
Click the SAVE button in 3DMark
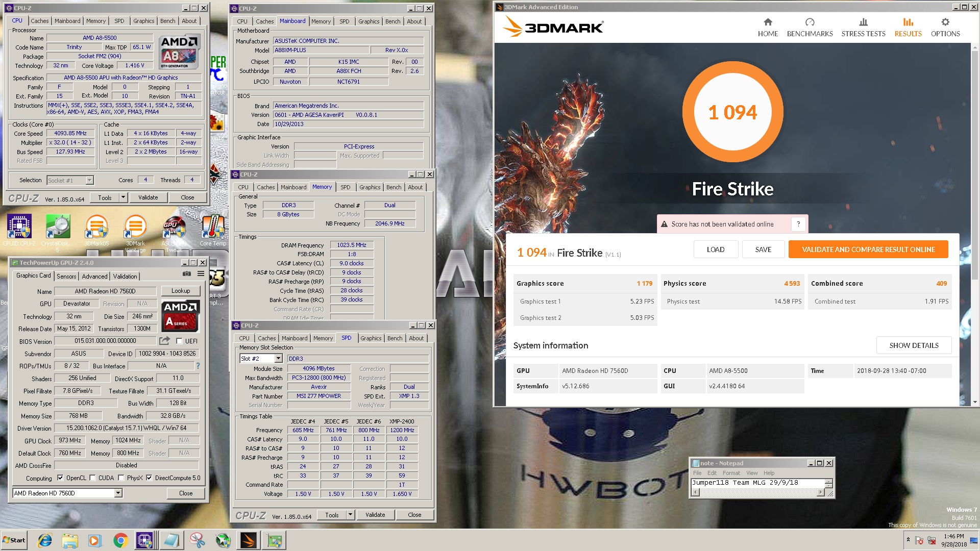(763, 249)
